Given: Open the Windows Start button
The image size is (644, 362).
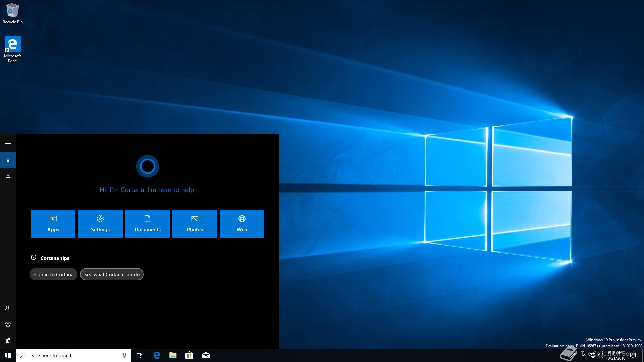Looking at the screenshot, I should click(x=8, y=355).
